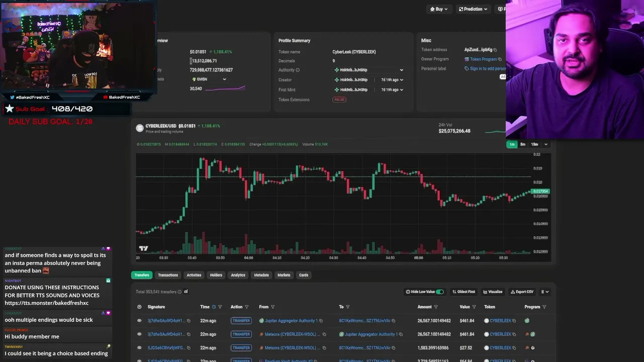Click the 24h Vol value $25,075,266.48
Screen dimensions: 644x362
pos(454,131)
